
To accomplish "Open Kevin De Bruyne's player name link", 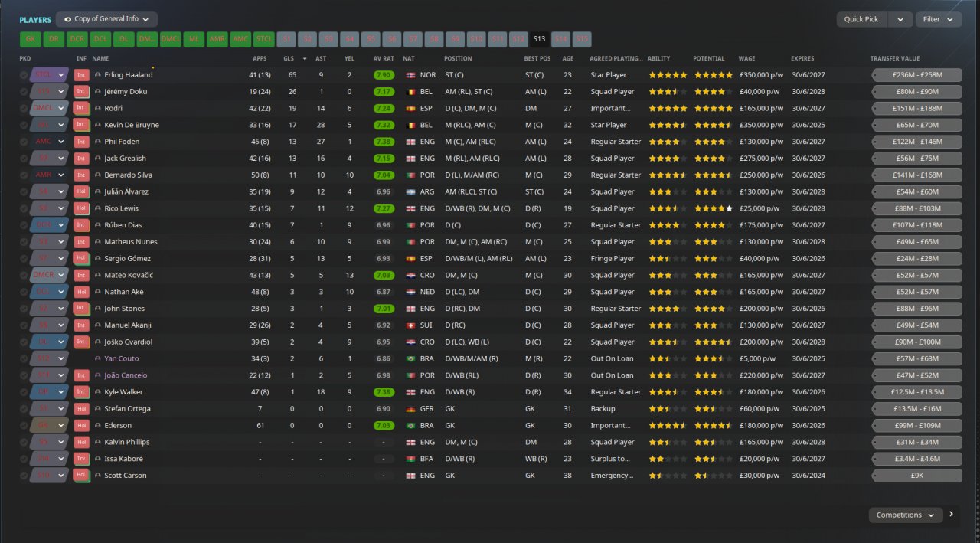I will [x=132, y=125].
